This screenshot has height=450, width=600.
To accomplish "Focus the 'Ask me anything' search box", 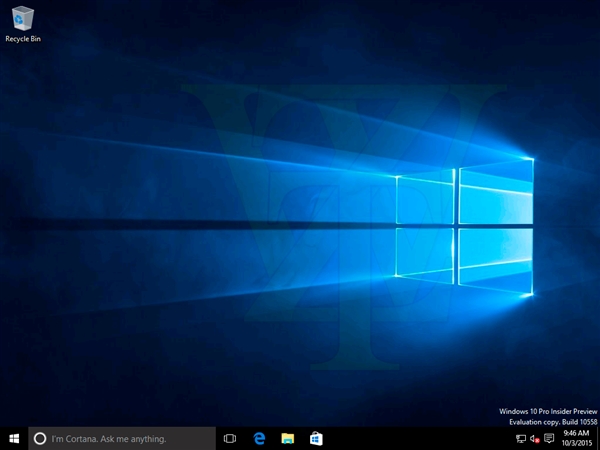I will pos(120,438).
